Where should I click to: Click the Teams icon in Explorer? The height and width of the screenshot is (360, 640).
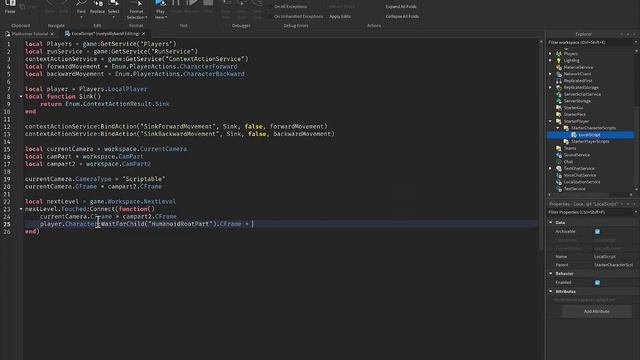pos(559,148)
